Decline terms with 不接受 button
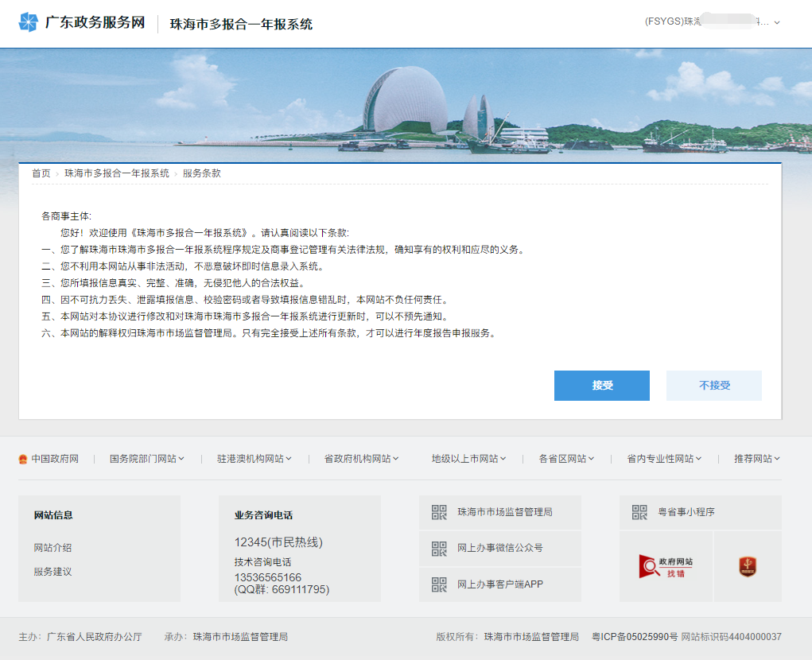The height and width of the screenshot is (660, 812). tap(714, 386)
